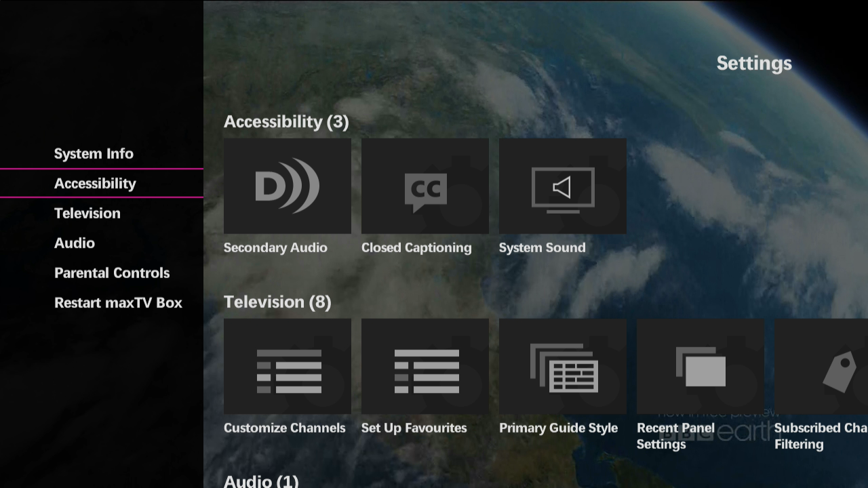Click the Accessibility (3) section heading
The height and width of the screenshot is (488, 868).
286,122
